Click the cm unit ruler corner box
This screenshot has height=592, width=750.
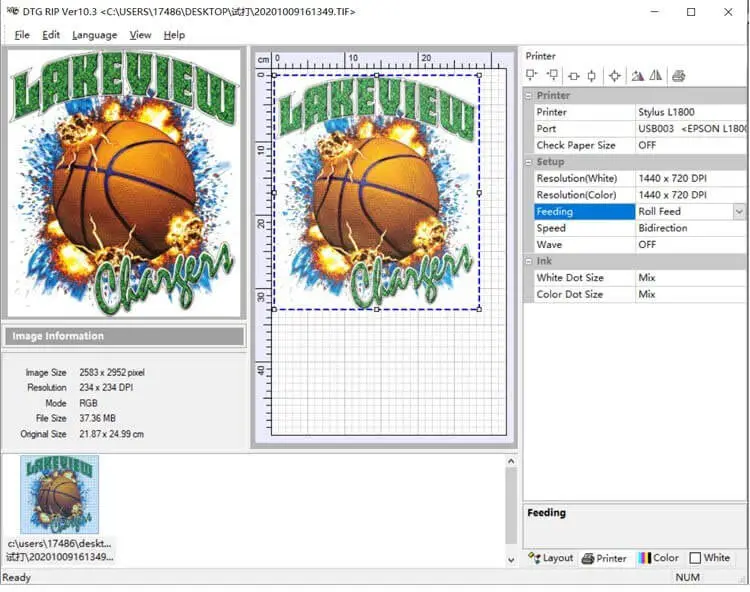coord(264,60)
